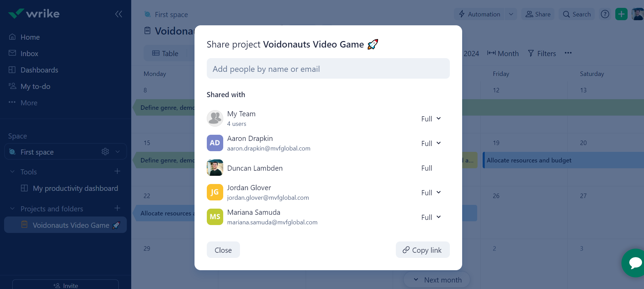
Task: Open the support chat bubble
Action: click(634, 263)
